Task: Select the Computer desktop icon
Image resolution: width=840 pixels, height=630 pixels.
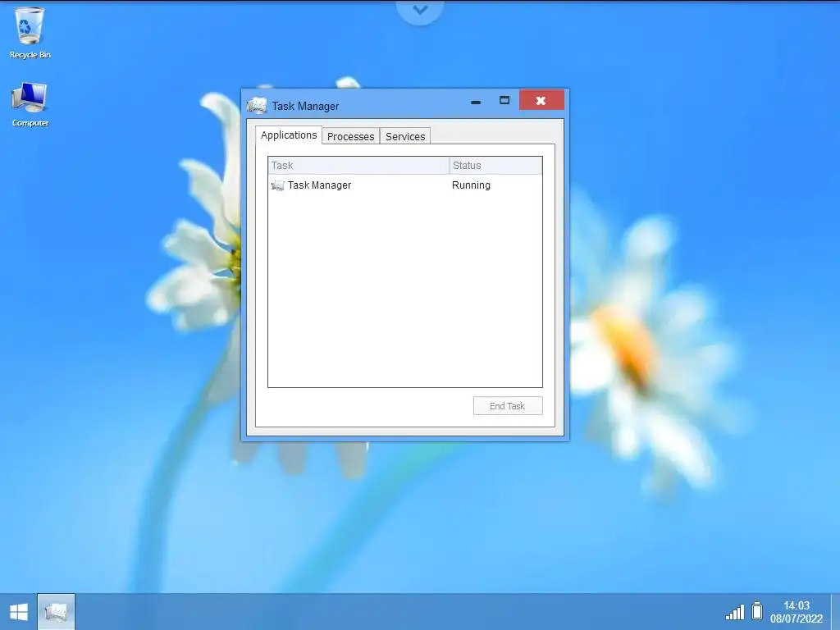Action: pyautogui.click(x=30, y=104)
